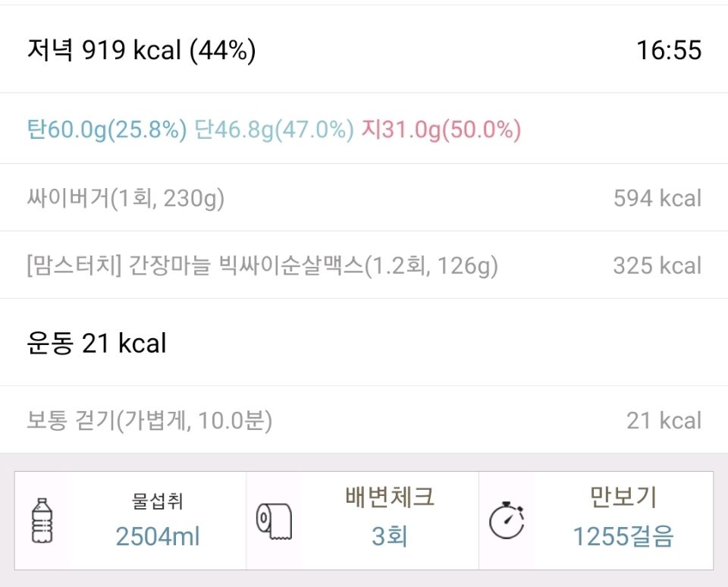This screenshot has width=728, height=587.
Task: Open the 배변체크 label
Action: click(390, 497)
